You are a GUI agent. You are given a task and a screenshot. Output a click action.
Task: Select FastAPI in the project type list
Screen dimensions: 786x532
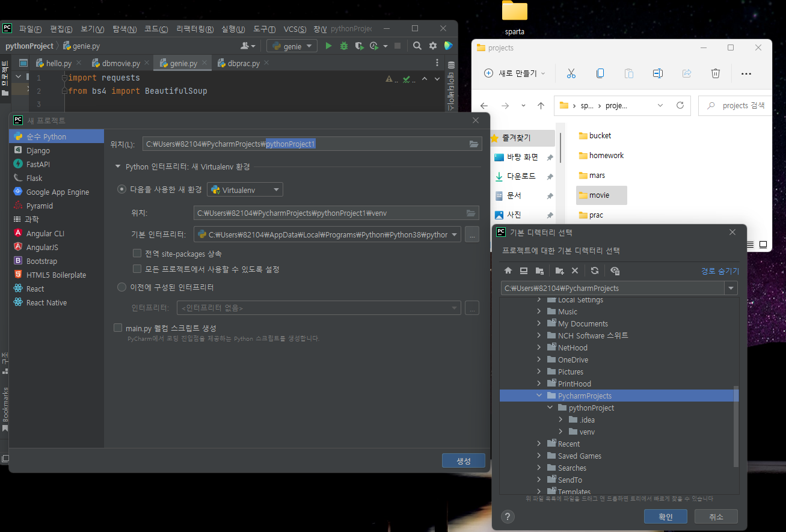[x=57, y=164]
